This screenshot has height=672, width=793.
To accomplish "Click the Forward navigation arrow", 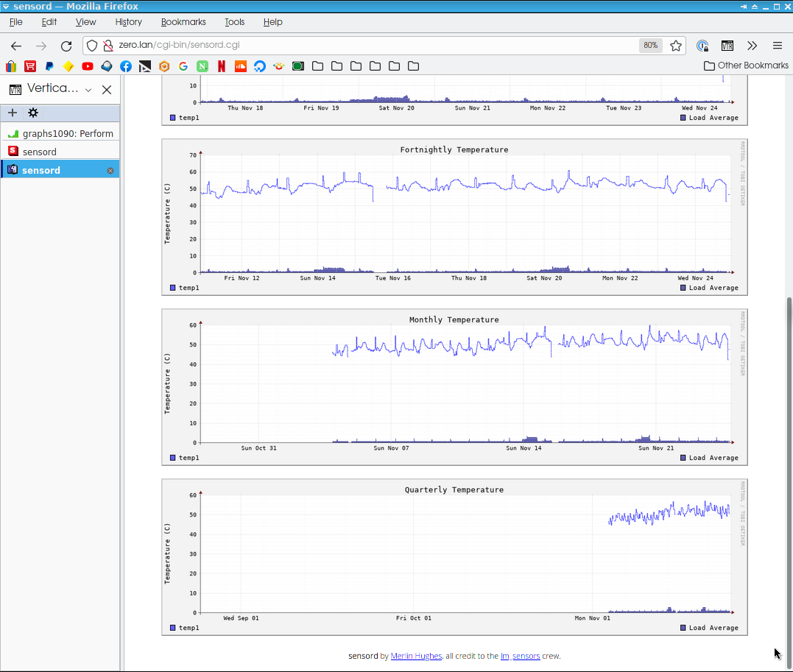I will pyautogui.click(x=41, y=46).
